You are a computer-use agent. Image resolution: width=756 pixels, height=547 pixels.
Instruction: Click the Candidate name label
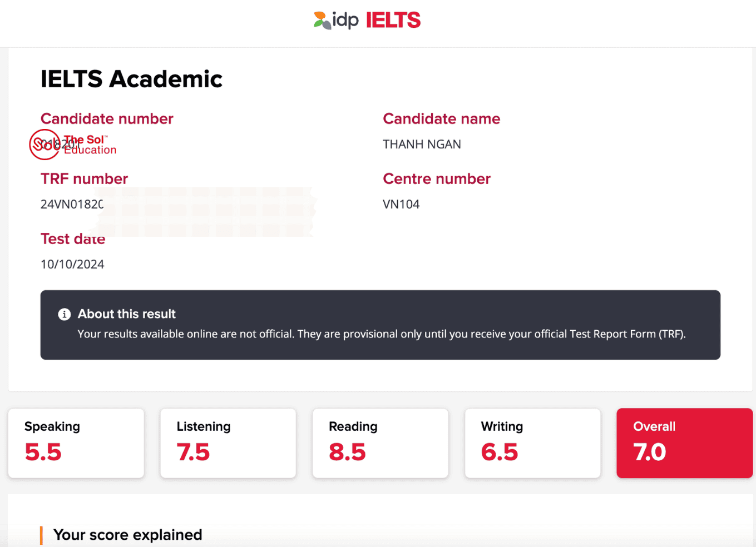pos(441,119)
